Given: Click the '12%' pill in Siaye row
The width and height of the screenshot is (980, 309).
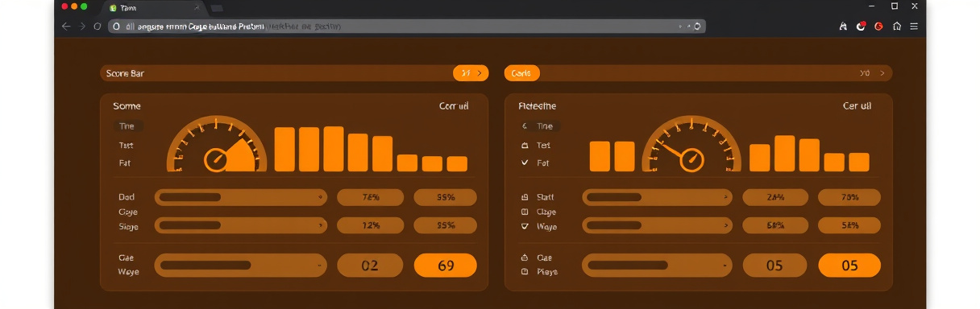Looking at the screenshot, I should 371,226.
